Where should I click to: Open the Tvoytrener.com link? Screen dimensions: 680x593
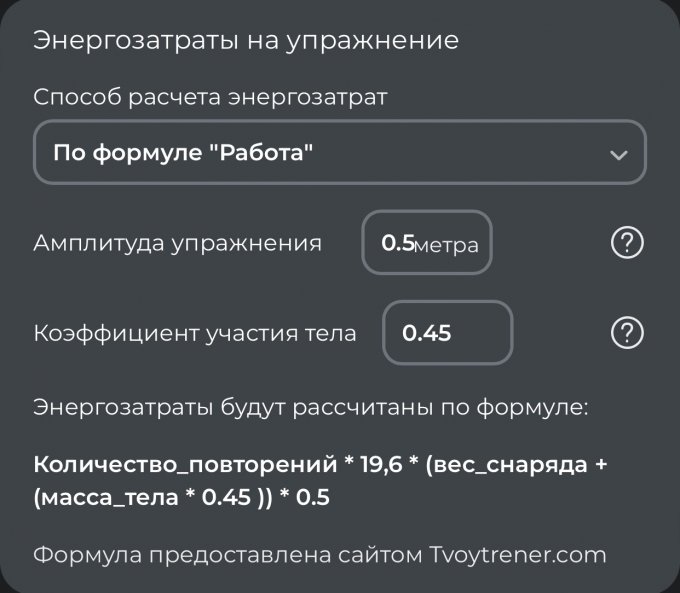[x=516, y=555]
